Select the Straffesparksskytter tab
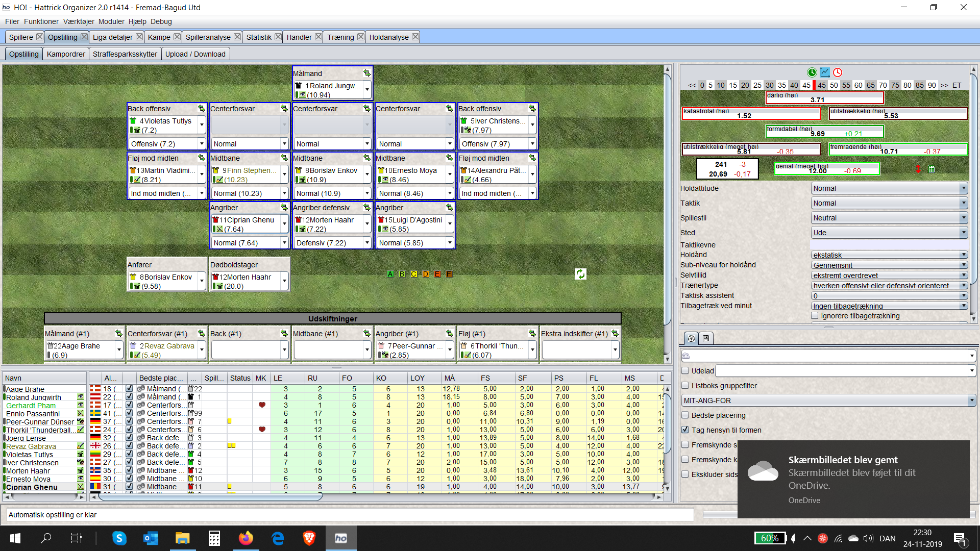This screenshot has height=551, width=980. [125, 54]
